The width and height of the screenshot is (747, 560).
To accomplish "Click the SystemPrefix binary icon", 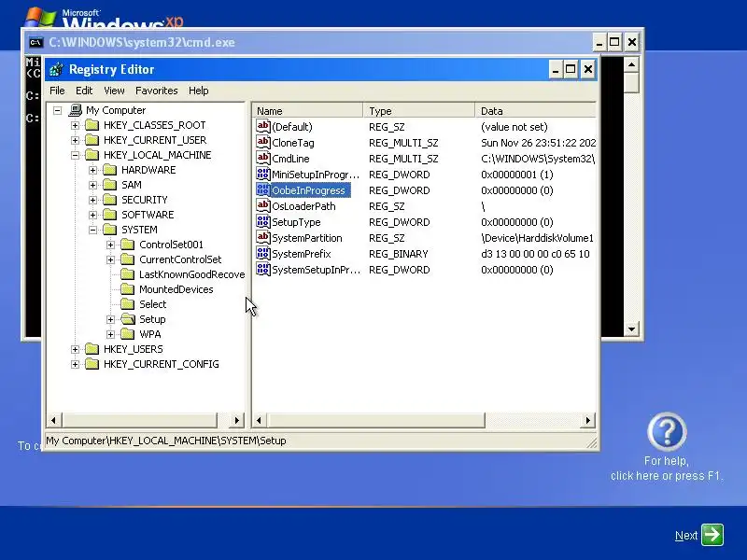I will 263,253.
